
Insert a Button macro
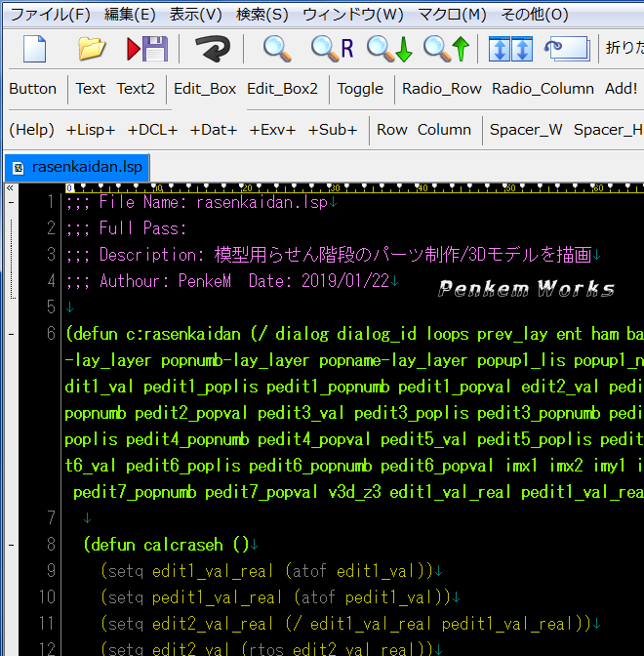tap(32, 89)
